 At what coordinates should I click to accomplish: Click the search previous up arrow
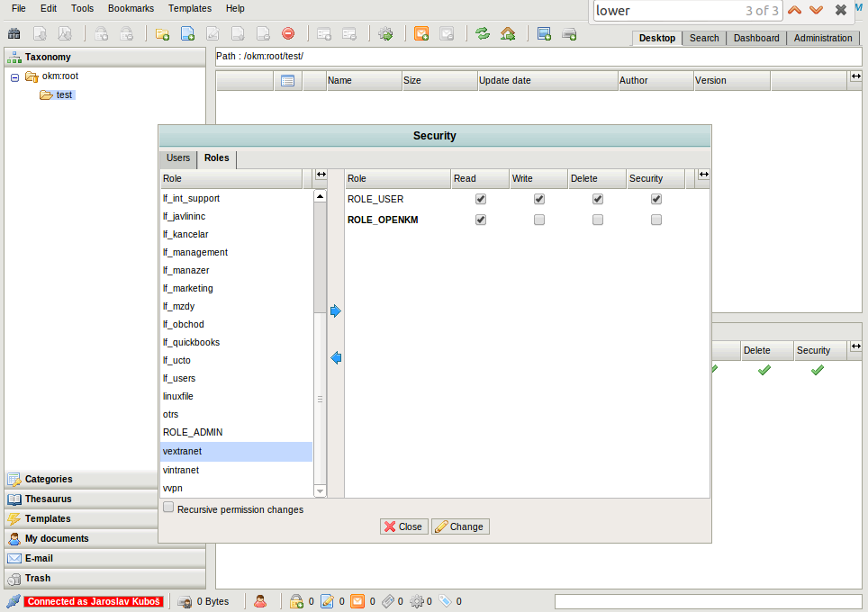click(x=794, y=10)
